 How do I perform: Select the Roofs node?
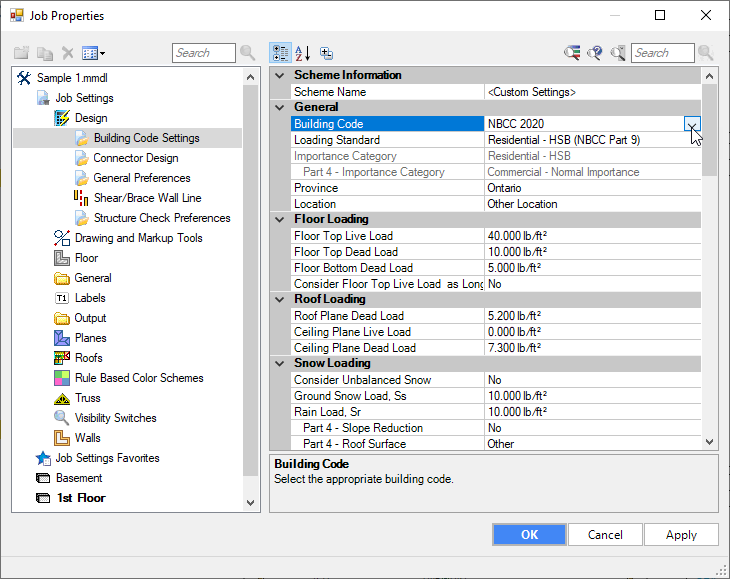[88, 358]
